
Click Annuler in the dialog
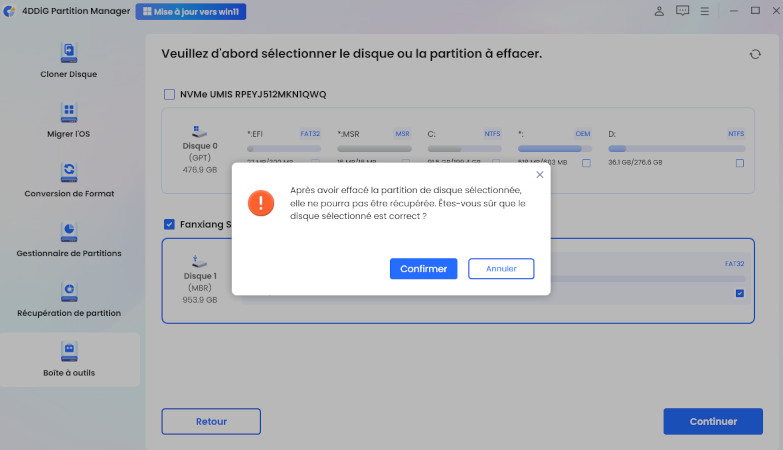(501, 269)
